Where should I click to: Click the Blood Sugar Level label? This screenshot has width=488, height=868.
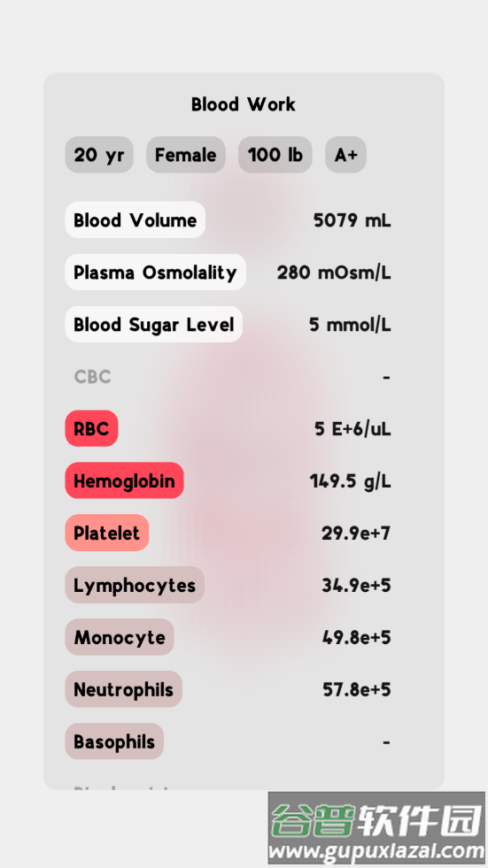click(154, 325)
